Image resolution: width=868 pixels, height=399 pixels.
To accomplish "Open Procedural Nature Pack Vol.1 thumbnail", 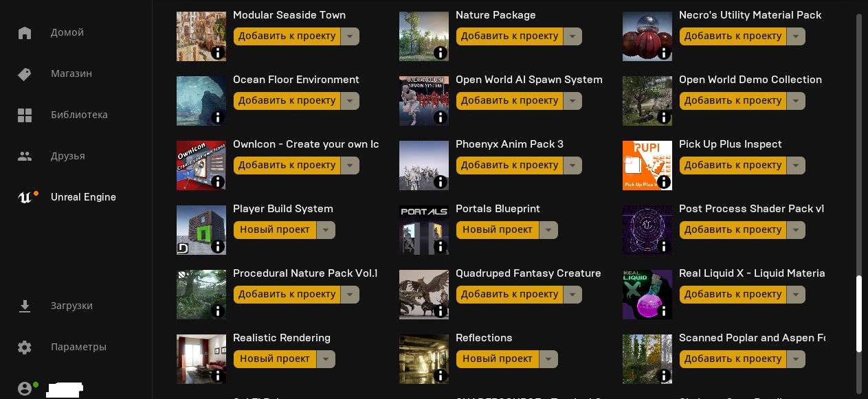I will (201, 295).
